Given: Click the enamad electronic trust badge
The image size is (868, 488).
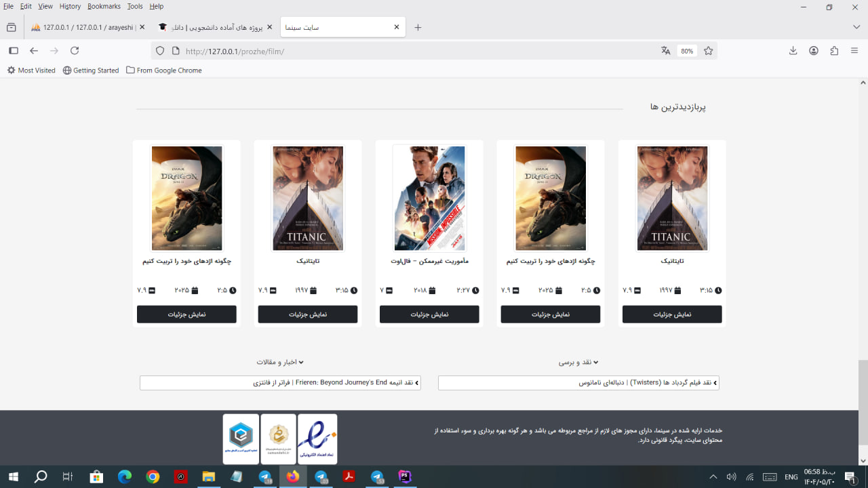Looking at the screenshot, I should click(x=317, y=439).
